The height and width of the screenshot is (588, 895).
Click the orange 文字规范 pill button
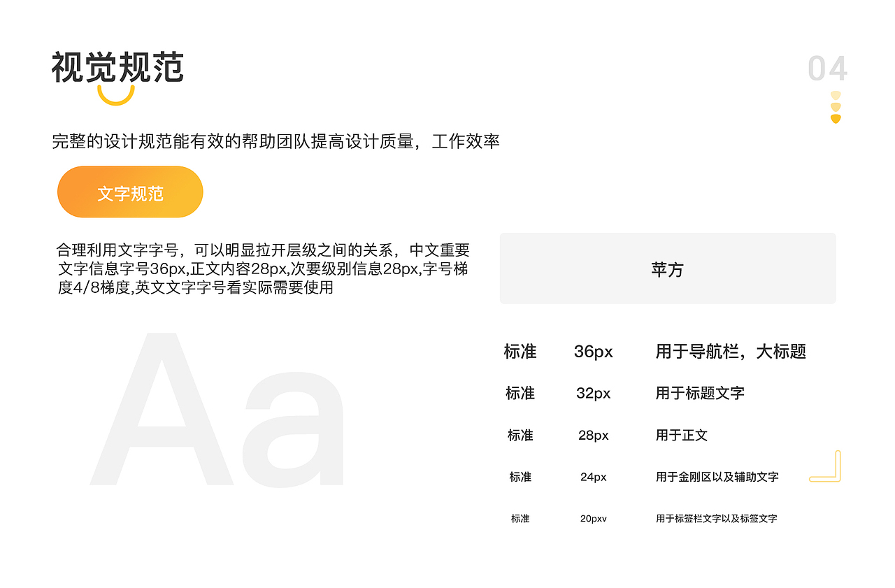point(130,192)
